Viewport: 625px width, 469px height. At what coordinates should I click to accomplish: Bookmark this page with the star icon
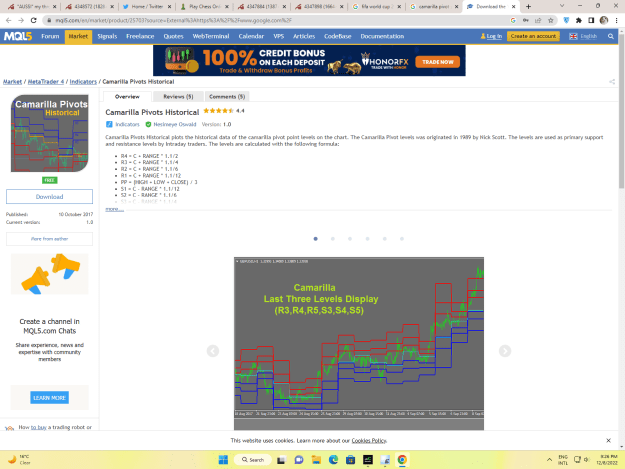tap(550, 20)
